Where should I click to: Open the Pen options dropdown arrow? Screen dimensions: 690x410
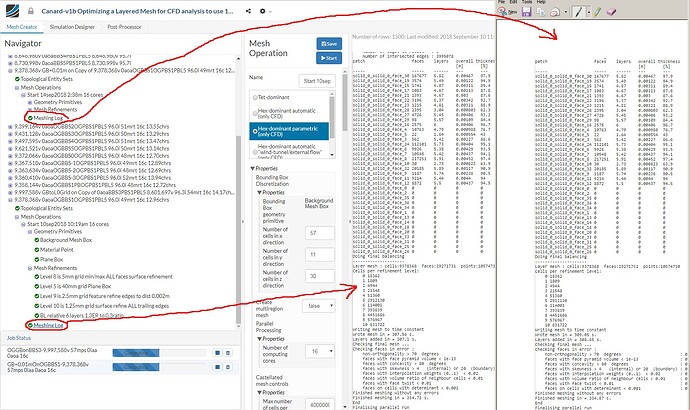pos(588,12)
